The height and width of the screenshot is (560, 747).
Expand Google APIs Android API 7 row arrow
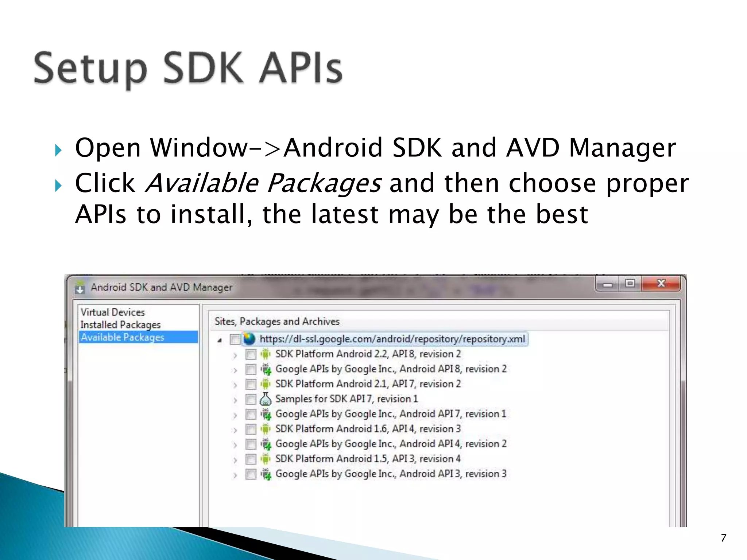point(235,415)
